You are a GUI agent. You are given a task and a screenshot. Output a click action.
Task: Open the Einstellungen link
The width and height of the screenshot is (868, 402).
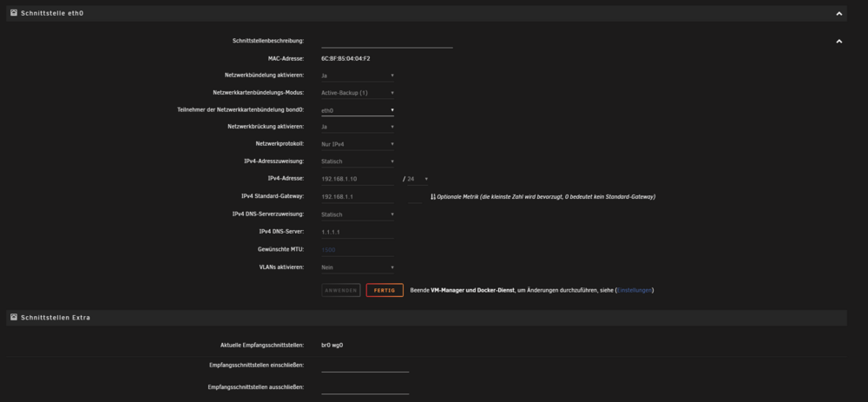(x=635, y=290)
